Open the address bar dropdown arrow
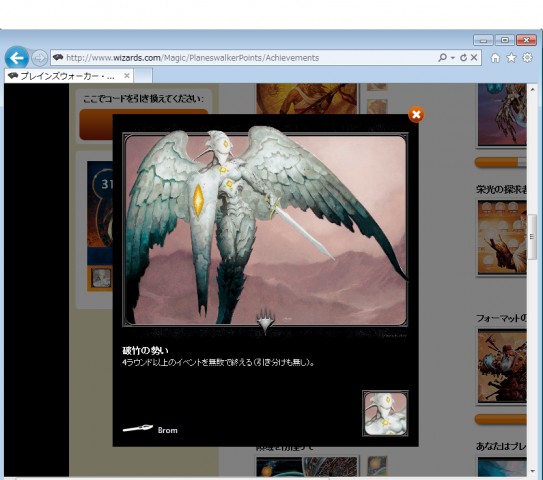The width and height of the screenshot is (543, 480). (453, 58)
